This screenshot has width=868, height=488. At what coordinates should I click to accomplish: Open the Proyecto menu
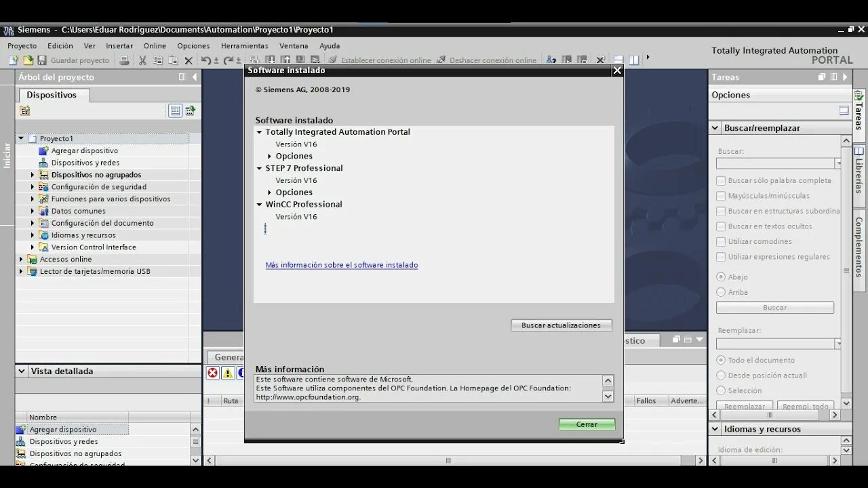click(x=22, y=46)
